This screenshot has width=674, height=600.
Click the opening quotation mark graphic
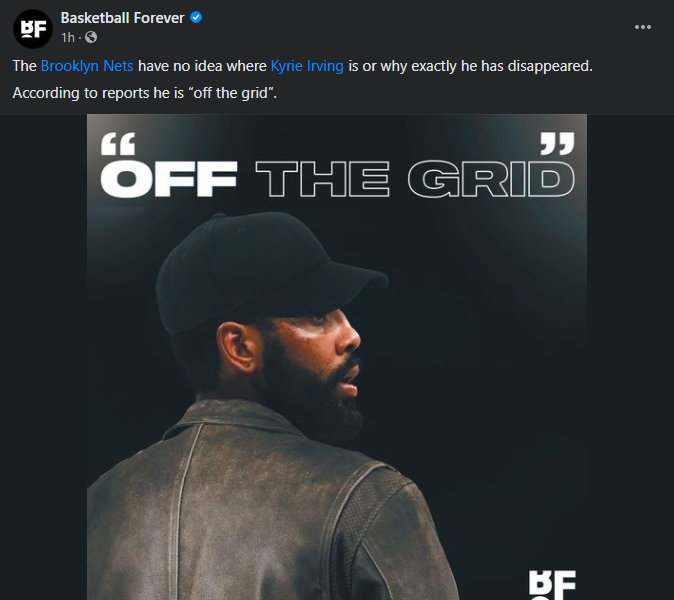tap(118, 144)
